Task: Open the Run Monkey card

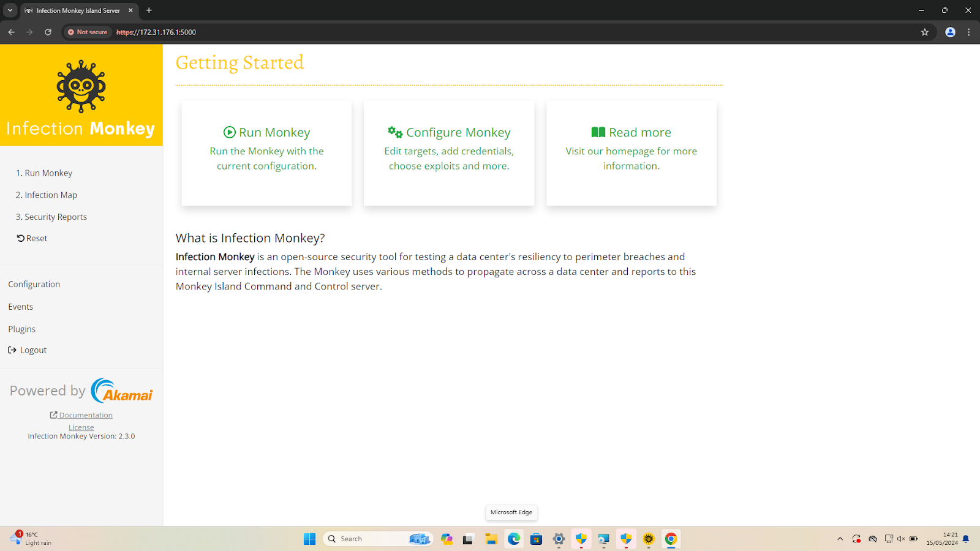Action: point(266,153)
